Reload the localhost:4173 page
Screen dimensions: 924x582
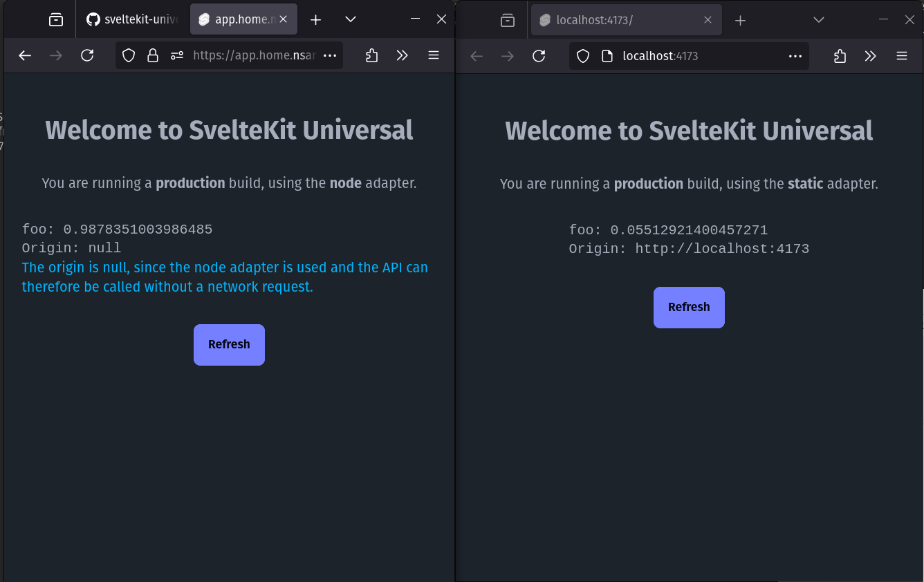click(539, 56)
